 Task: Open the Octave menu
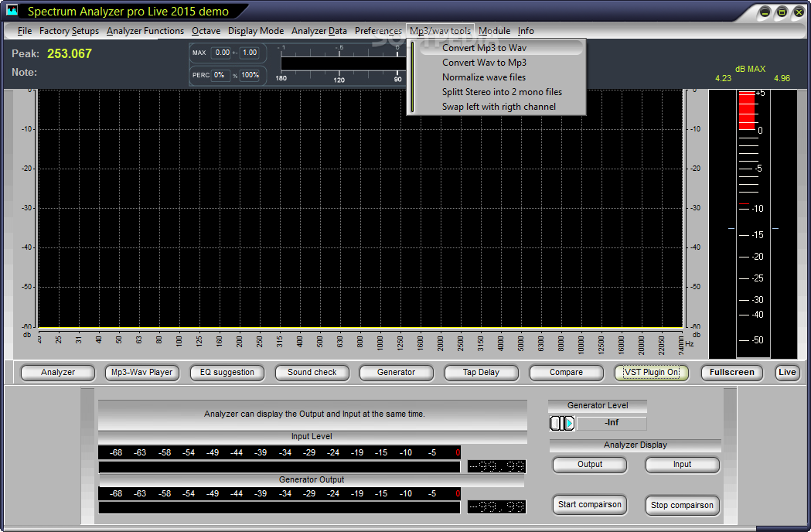tap(206, 31)
